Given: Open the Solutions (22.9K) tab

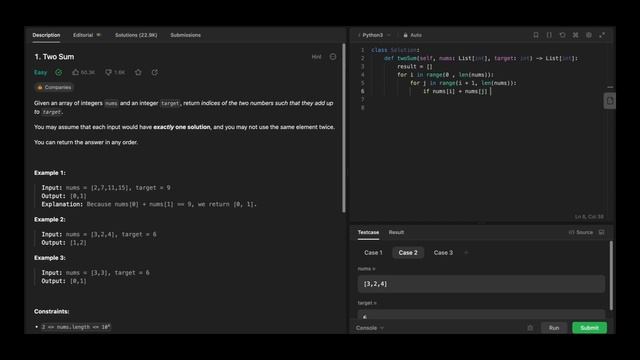Looking at the screenshot, I should [x=136, y=35].
